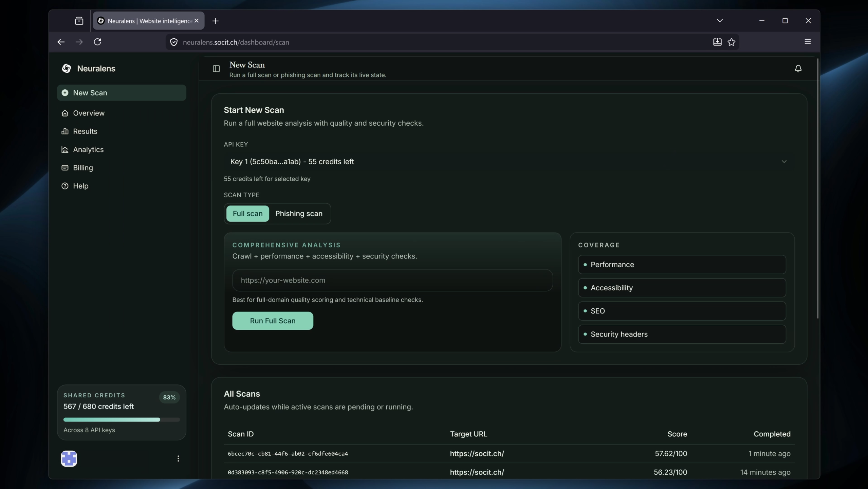Screen dimensions: 868x489
Task: Open Help in sidebar
Action: tap(122, 186)
